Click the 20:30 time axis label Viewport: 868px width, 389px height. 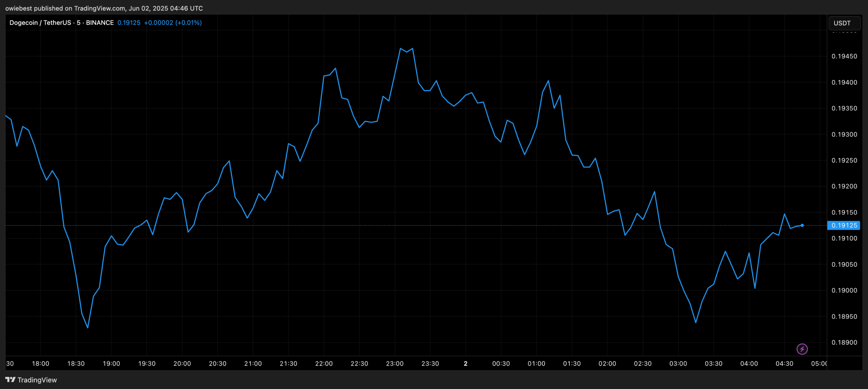tap(217, 364)
